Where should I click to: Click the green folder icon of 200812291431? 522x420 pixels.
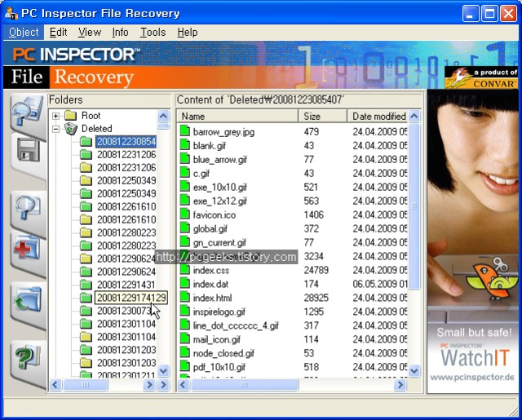click(86, 285)
